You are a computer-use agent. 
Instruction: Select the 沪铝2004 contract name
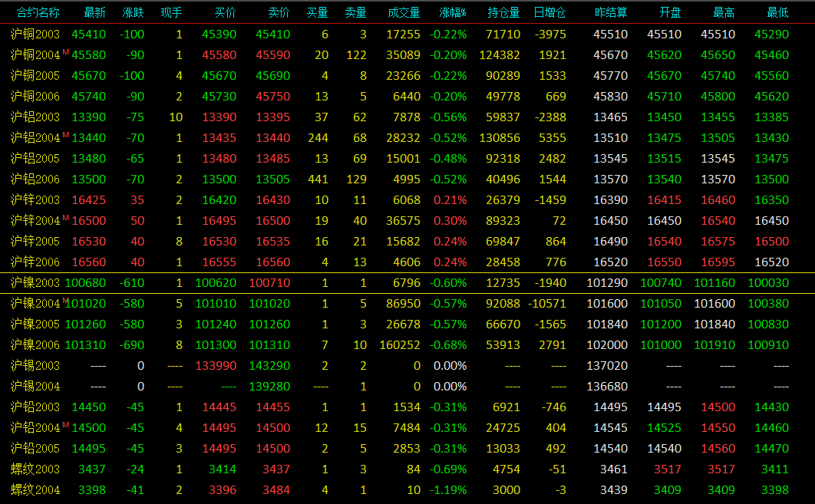coord(35,138)
